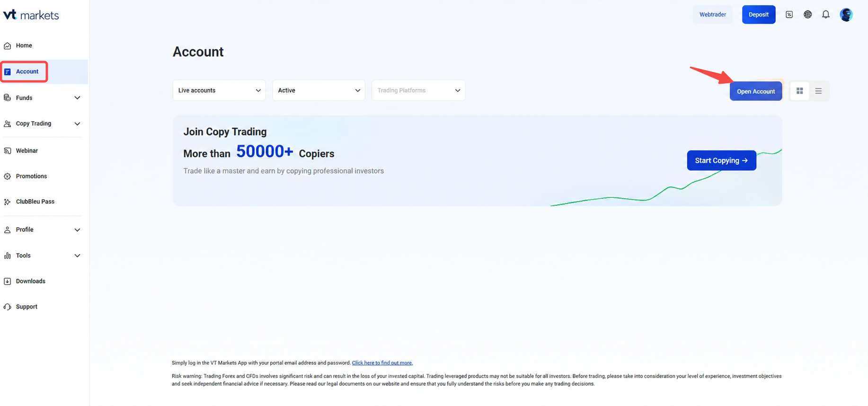Click the 'Account' page heading
This screenshot has width=868, height=406.
[x=198, y=52]
